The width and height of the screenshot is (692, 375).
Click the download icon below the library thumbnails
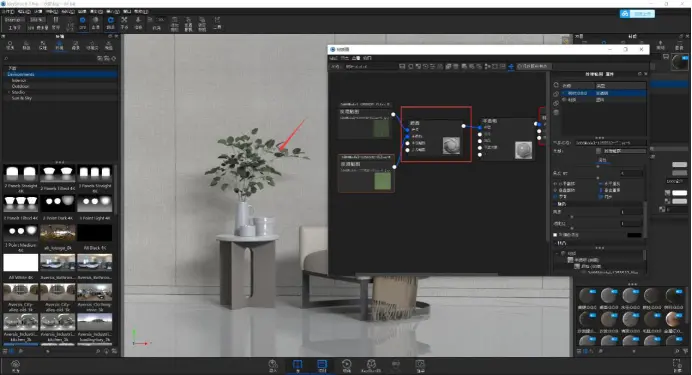106,351
